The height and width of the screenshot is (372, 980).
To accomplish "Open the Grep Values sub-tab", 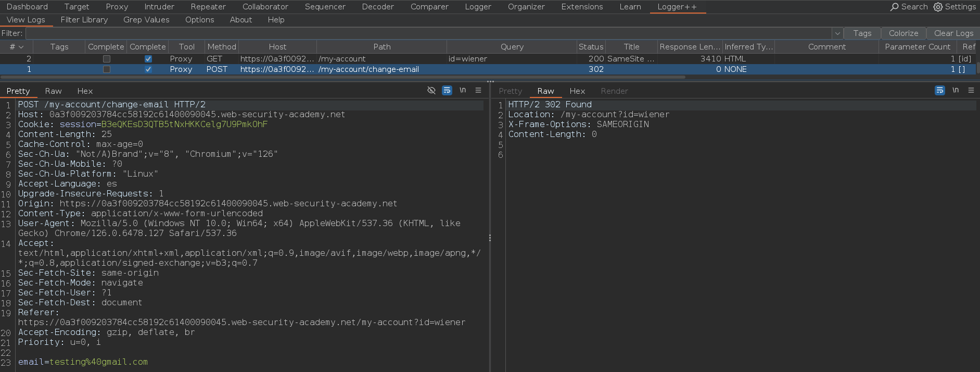I will pos(146,20).
